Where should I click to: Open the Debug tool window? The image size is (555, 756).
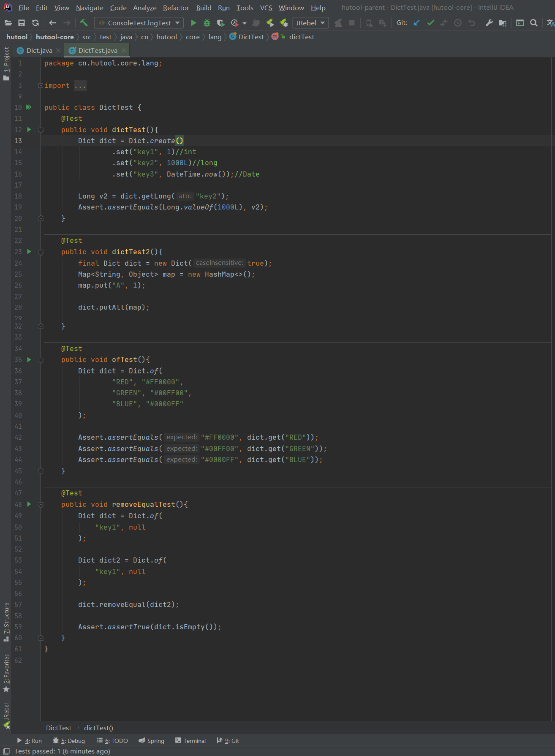pyautogui.click(x=69, y=741)
